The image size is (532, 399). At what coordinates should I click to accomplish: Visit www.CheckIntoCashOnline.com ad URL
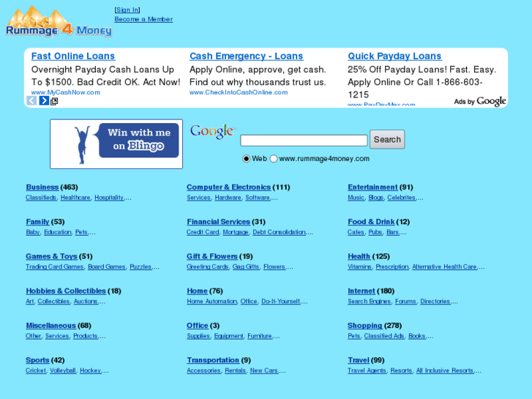[x=239, y=92]
